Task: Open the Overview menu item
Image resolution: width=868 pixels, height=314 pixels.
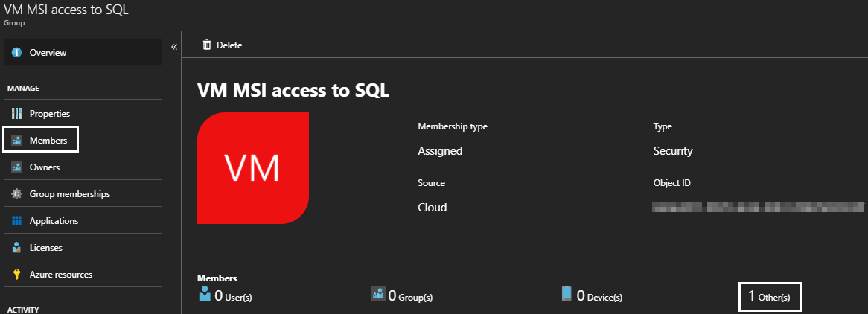Action: pyautogui.click(x=48, y=53)
